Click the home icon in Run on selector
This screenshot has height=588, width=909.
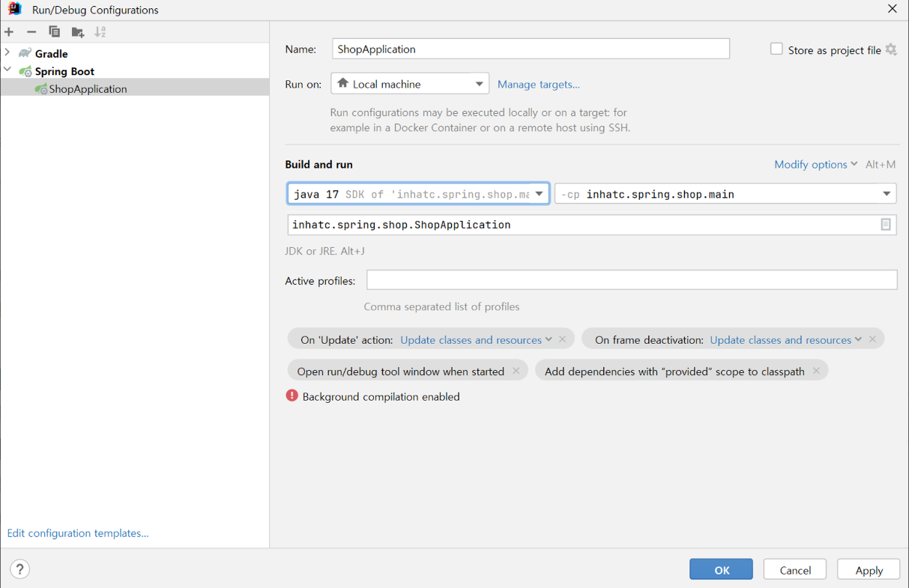pos(342,83)
